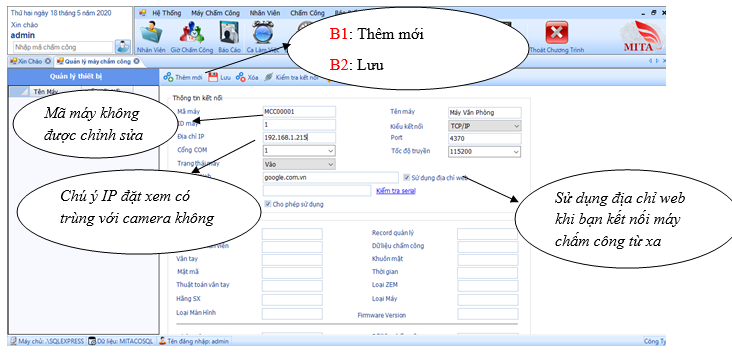This screenshot has width=732, height=360.
Task: Click the Loại Màn Hình value field
Action: click(x=292, y=314)
